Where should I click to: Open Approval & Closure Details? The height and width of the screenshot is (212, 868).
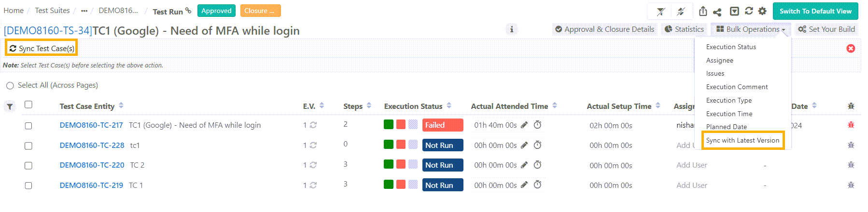604,29
